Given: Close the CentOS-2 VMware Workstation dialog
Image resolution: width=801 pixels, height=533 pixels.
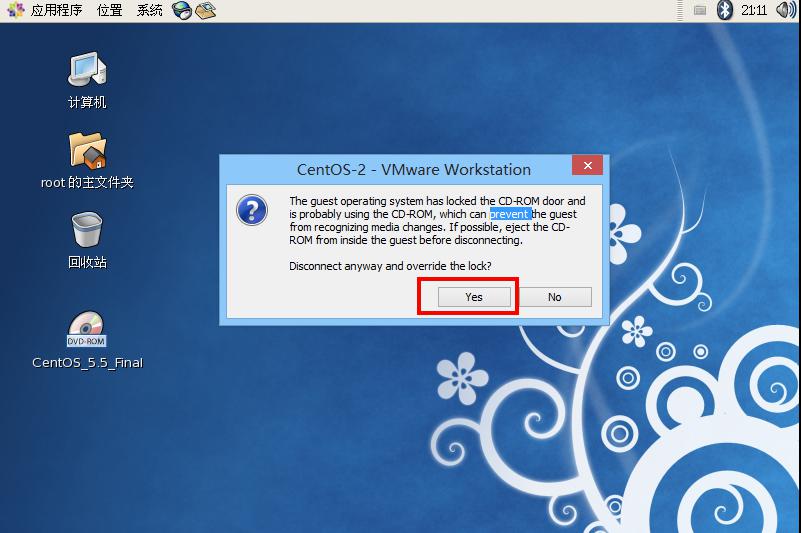Looking at the screenshot, I should point(587,165).
